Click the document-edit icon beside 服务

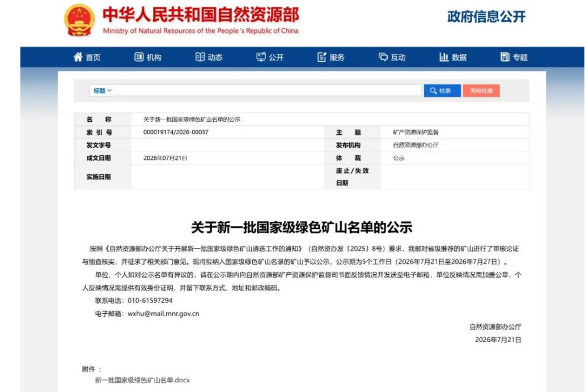point(321,57)
